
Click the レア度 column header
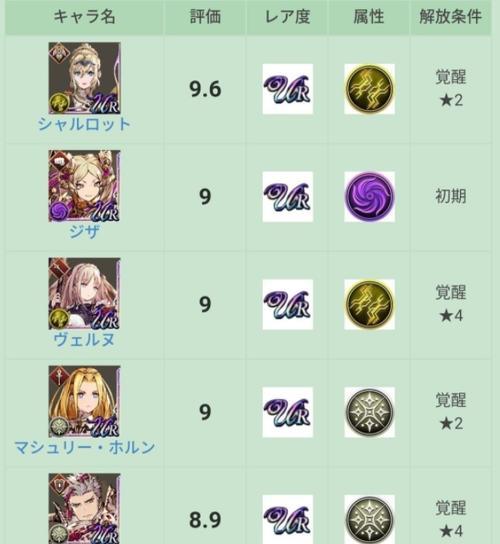click(288, 17)
